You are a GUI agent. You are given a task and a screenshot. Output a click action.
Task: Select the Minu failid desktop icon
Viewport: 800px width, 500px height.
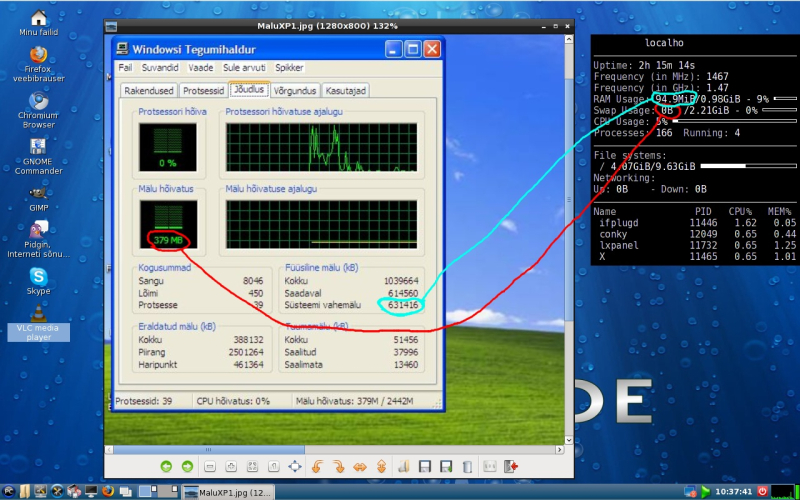[39, 23]
